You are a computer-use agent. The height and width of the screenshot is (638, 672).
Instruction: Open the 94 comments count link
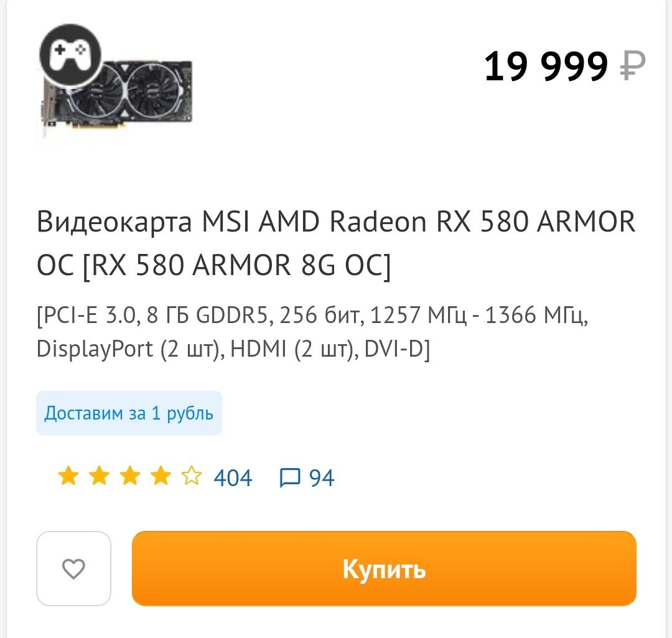click(x=322, y=477)
